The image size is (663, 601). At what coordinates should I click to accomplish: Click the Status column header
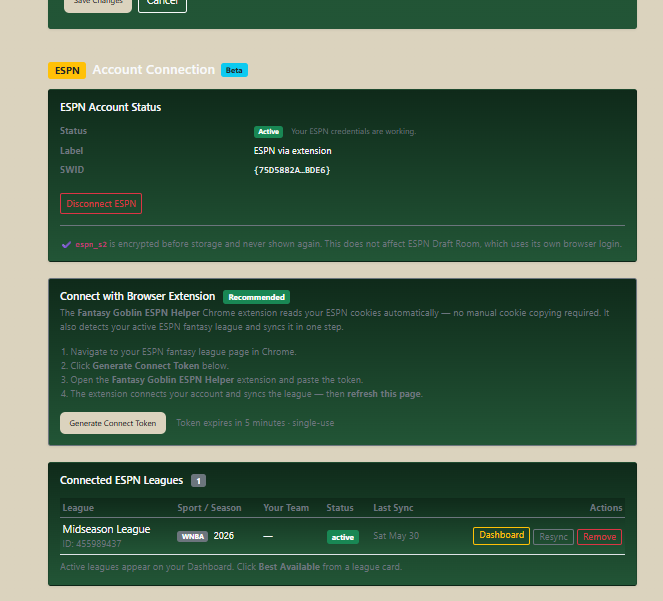(x=340, y=508)
